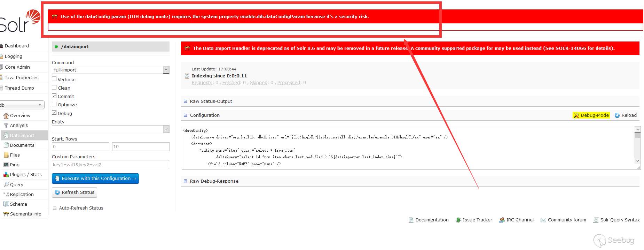Open Thread Dump in the sidebar
This screenshot has width=644, height=250.
click(19, 88)
